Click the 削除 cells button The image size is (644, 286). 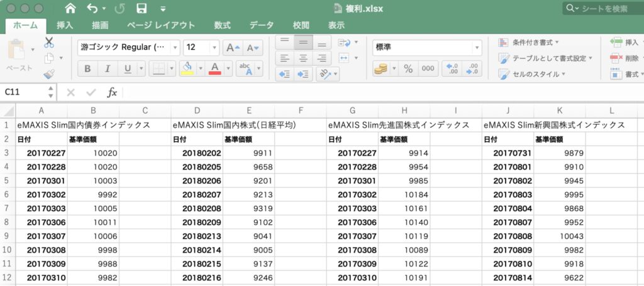(x=625, y=58)
